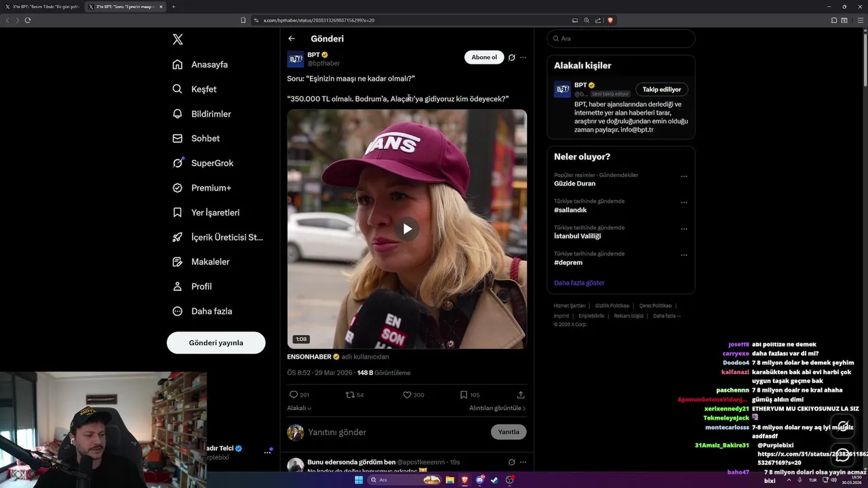The image size is (868, 488).
Task: Click the browser address bar URL
Action: [319, 20]
